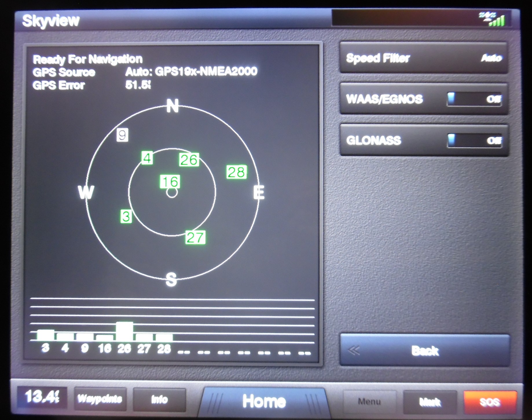Screen dimensions: 532x420
Task: Open the Menu button
Action: [369, 401]
